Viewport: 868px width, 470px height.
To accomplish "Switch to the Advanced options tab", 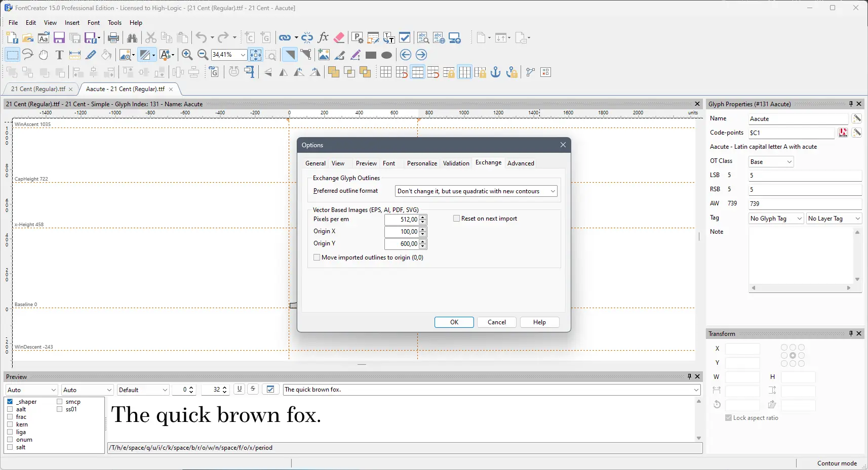I will (521, 163).
